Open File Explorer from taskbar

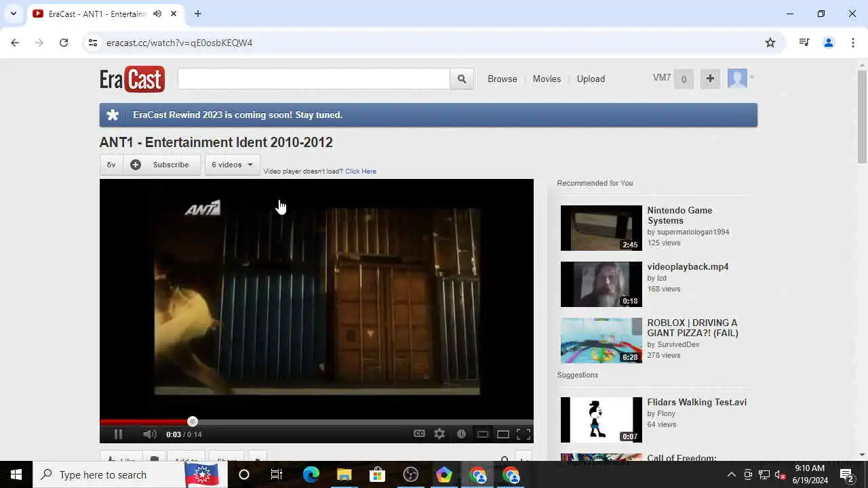point(344,474)
